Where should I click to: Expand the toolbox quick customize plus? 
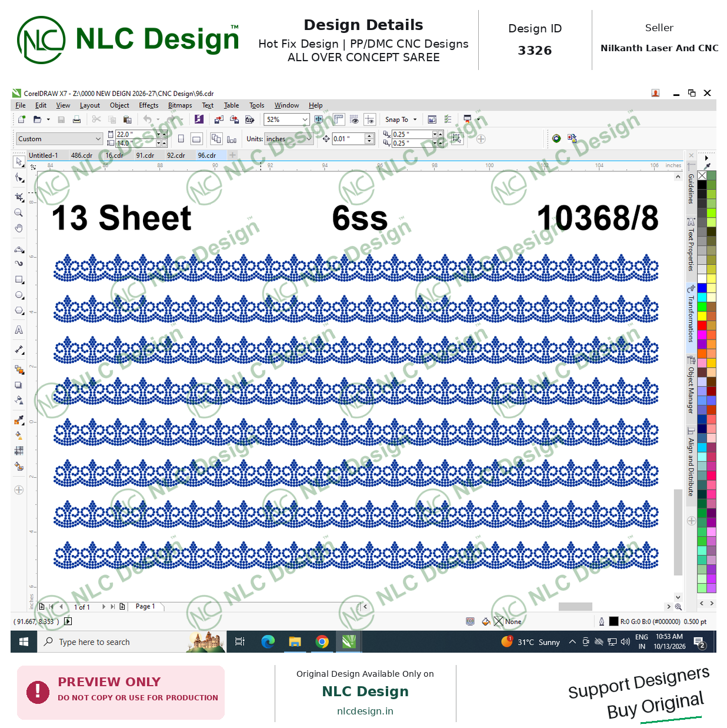click(19, 490)
